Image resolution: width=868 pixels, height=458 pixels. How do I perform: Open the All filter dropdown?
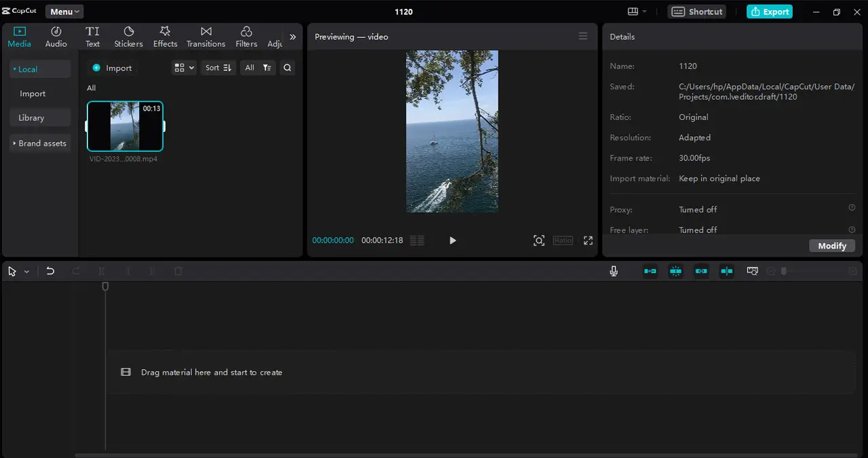pyautogui.click(x=258, y=68)
